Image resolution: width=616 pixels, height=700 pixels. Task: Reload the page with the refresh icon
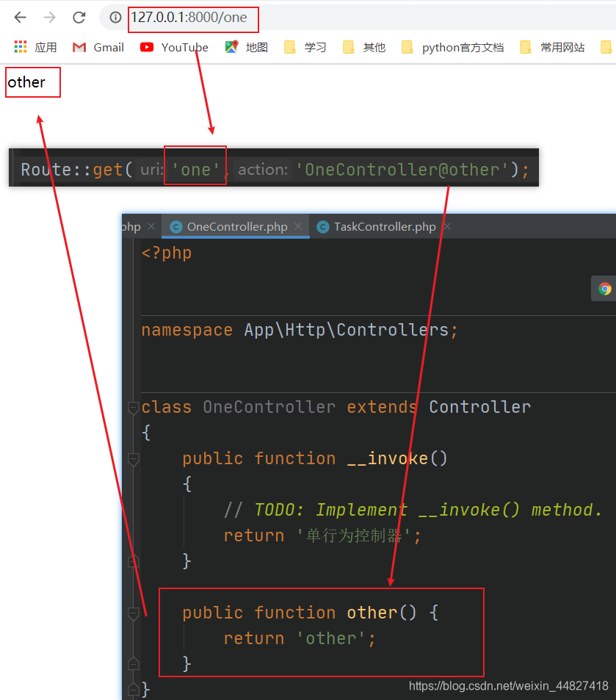click(79, 18)
